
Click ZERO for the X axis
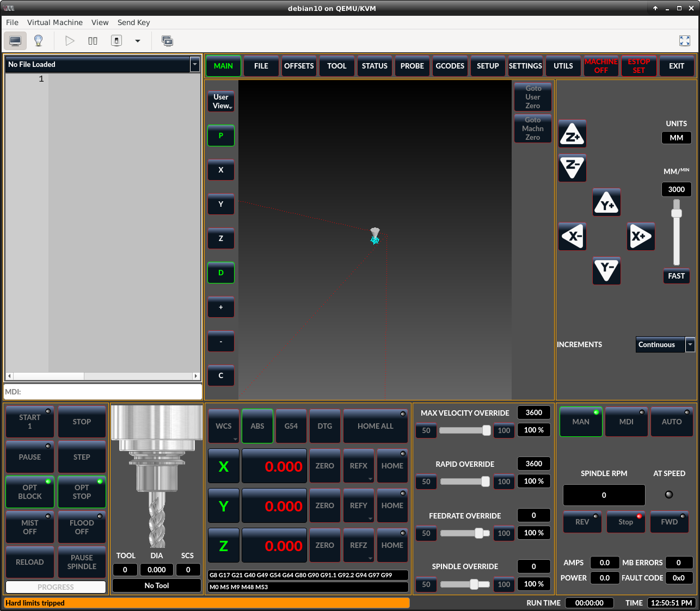(325, 466)
